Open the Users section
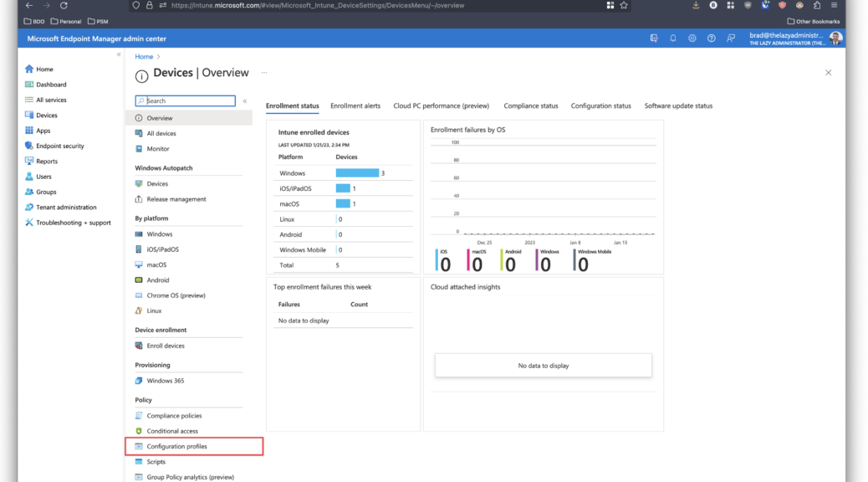868x482 pixels. pyautogui.click(x=38, y=177)
